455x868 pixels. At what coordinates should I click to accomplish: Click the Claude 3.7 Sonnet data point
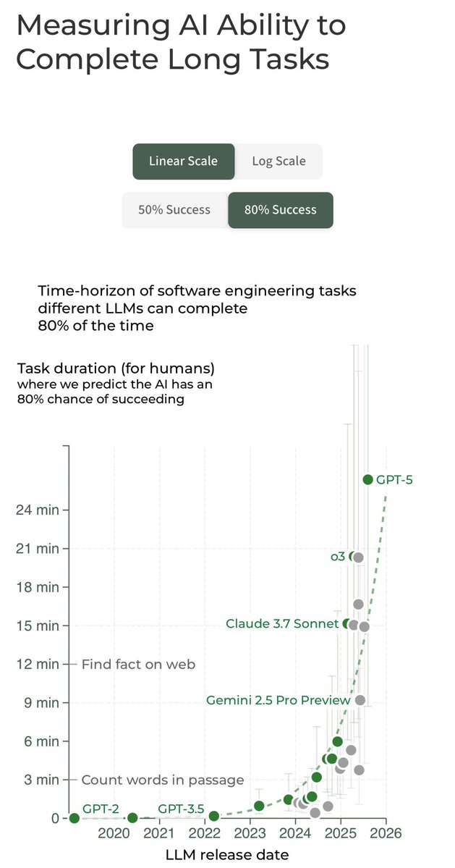tap(347, 623)
